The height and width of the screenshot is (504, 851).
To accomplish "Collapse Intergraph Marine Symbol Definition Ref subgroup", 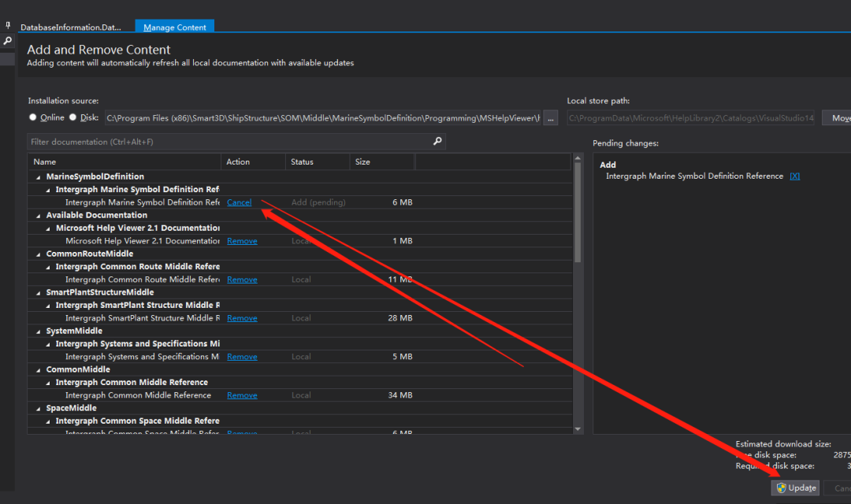I will pos(48,190).
